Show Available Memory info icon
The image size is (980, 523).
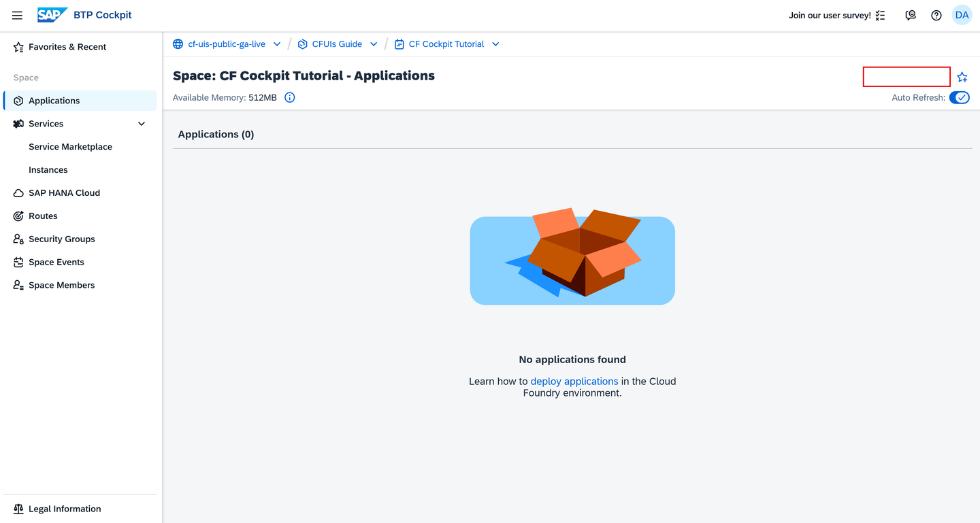[290, 98]
